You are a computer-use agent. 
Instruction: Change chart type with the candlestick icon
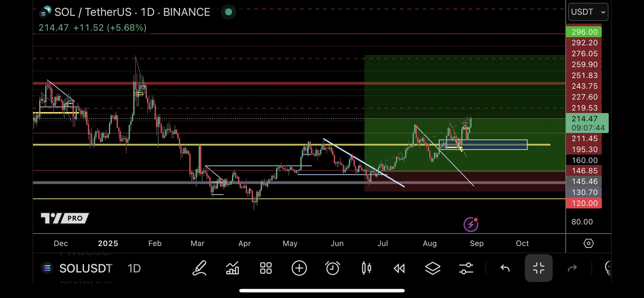(366, 268)
